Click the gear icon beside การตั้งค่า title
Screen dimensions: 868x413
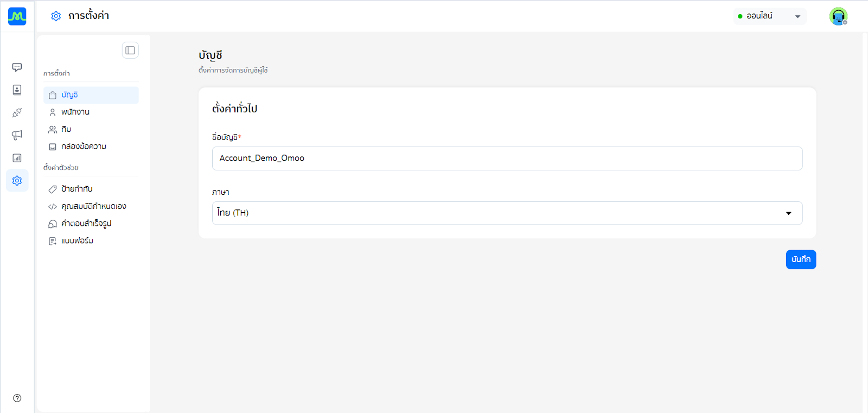pos(56,16)
